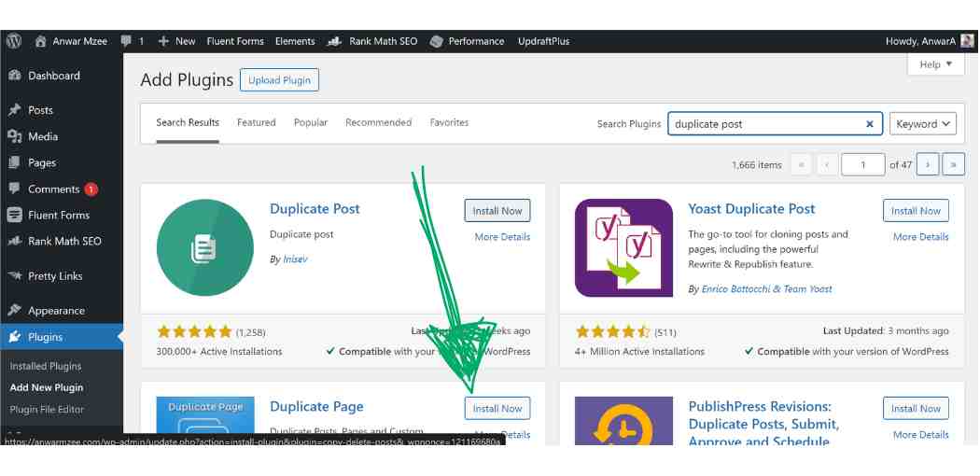Click the "1,666 items" results count
This screenshot has width=980, height=476.
click(756, 165)
